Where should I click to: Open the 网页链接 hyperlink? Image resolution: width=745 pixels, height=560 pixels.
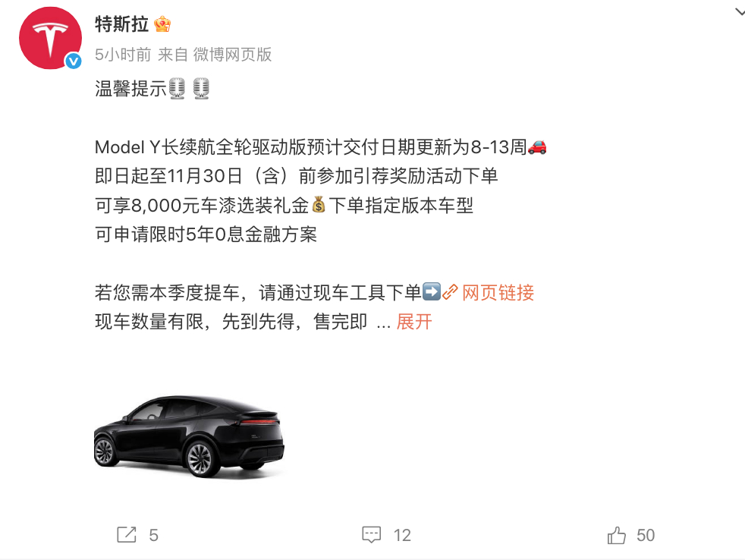tap(498, 293)
